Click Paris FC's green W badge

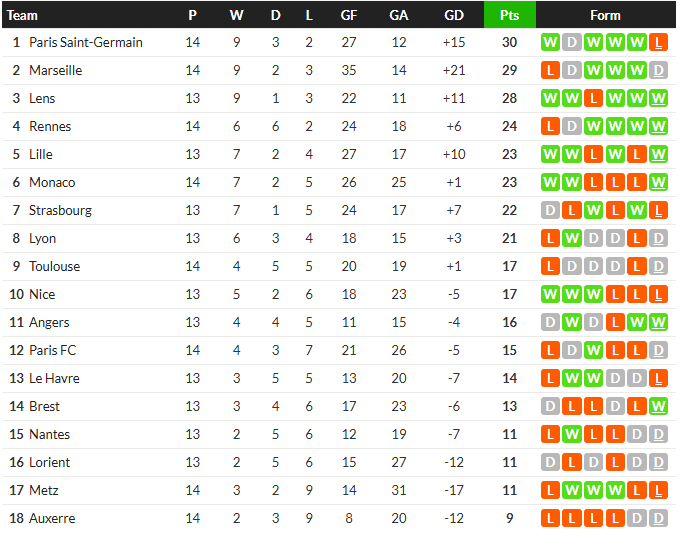(x=593, y=351)
